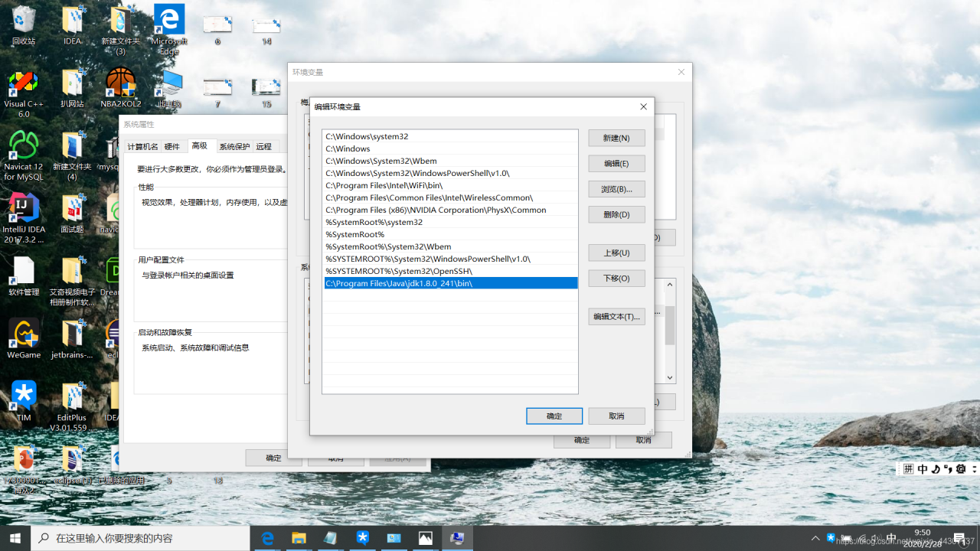Open the IDEA folder on the desktop
980x551 pixels.
pyautogui.click(x=73, y=25)
